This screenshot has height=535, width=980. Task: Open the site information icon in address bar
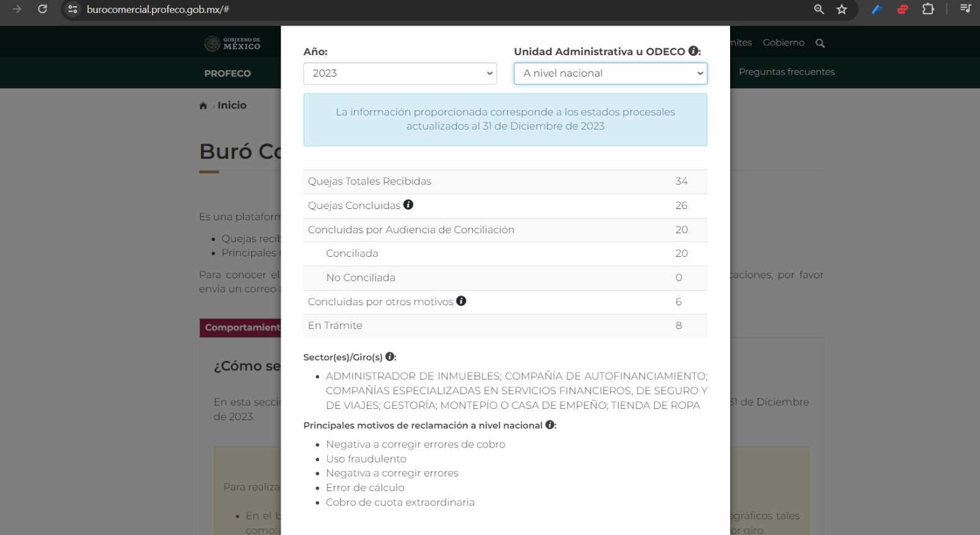[73, 9]
